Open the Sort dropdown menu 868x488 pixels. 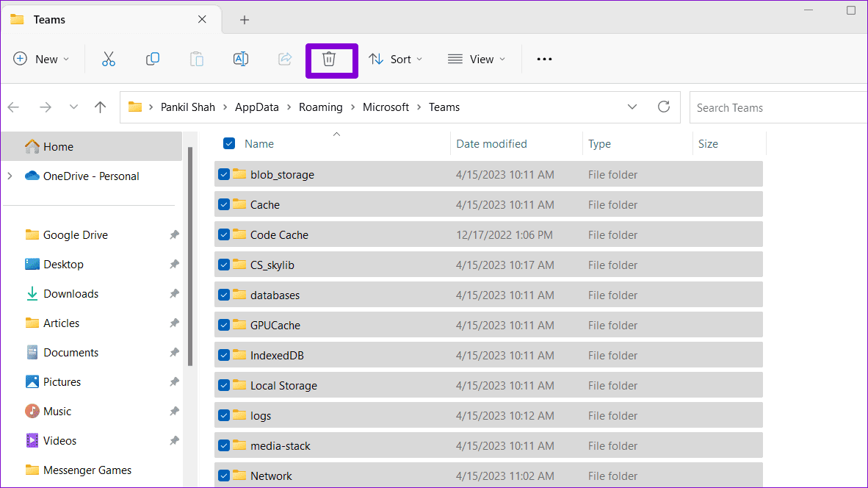[396, 60]
